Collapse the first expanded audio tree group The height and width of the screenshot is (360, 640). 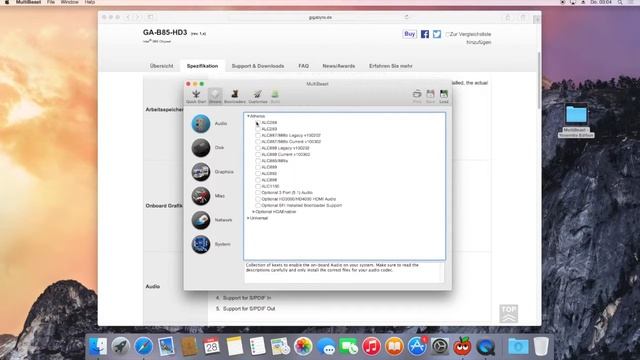pos(248,116)
